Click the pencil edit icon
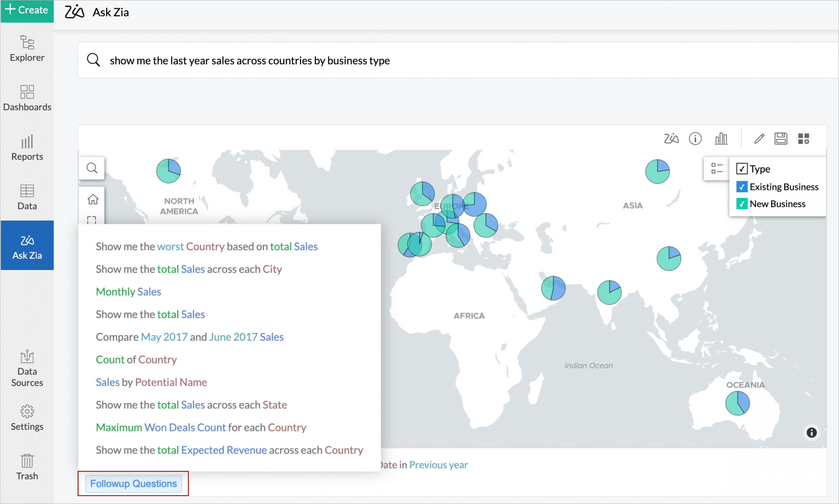The width and height of the screenshot is (839, 504). click(759, 138)
